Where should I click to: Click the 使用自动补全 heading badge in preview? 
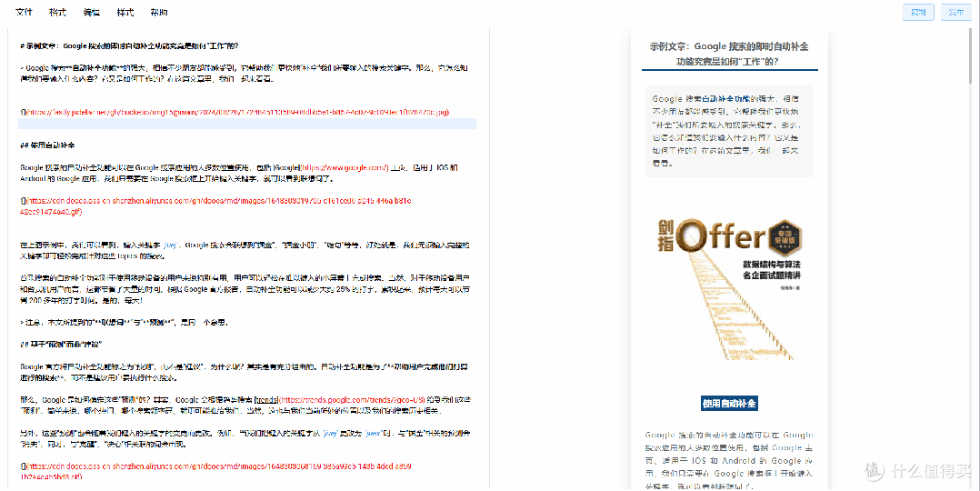click(729, 404)
